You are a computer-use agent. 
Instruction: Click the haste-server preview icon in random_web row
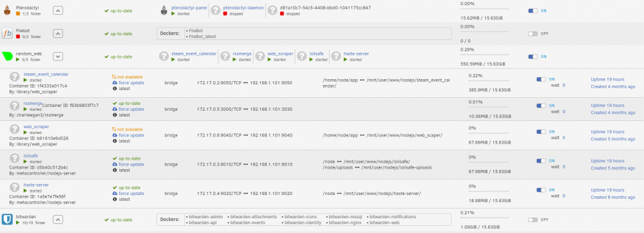click(336, 56)
